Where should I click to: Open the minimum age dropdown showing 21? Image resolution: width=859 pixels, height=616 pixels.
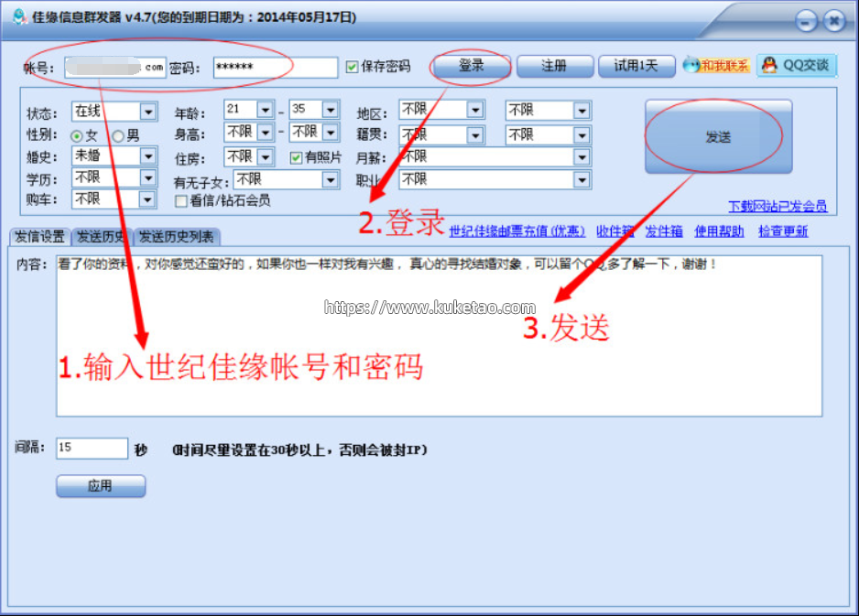(249, 110)
